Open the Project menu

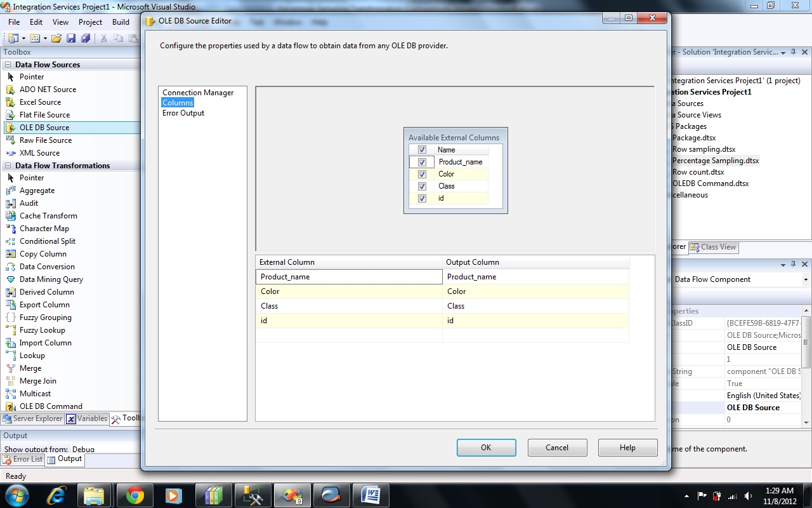(x=90, y=22)
